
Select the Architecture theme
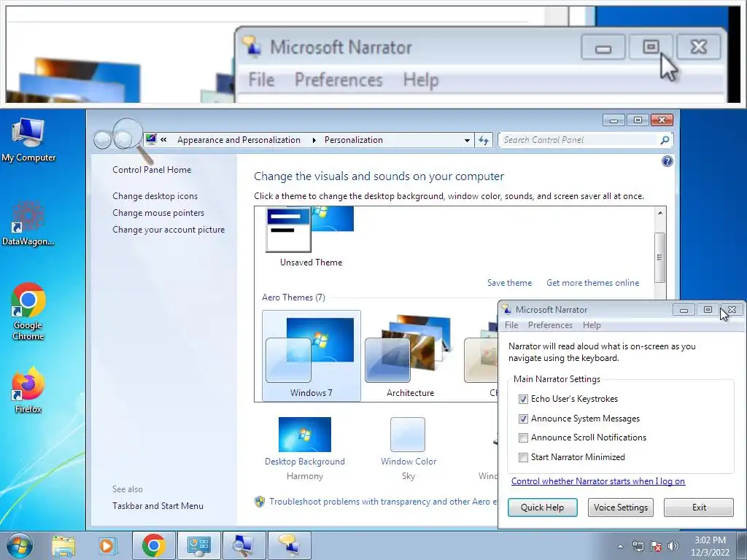pyautogui.click(x=410, y=355)
